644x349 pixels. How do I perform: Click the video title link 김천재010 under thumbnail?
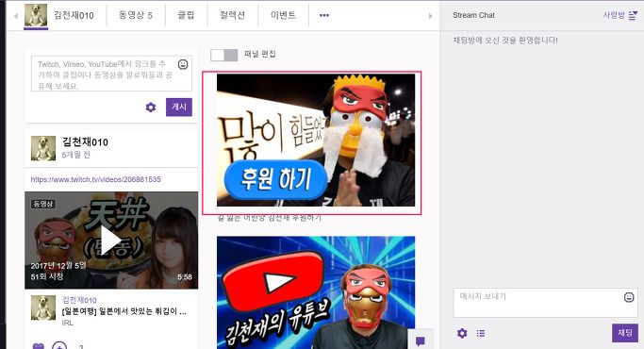pos(79,300)
